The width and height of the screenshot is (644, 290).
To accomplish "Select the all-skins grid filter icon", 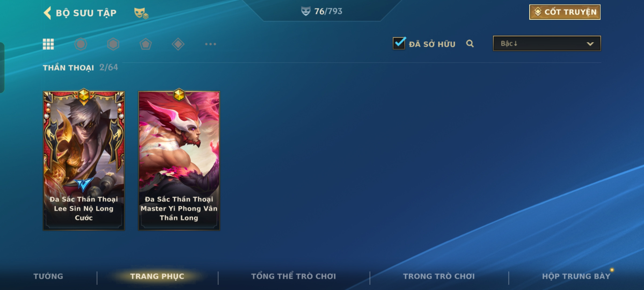I will click(x=48, y=44).
